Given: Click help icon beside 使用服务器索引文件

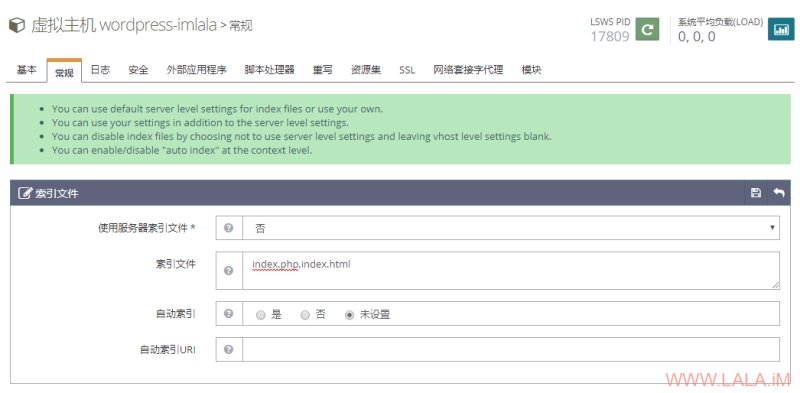Looking at the screenshot, I should 229,228.
